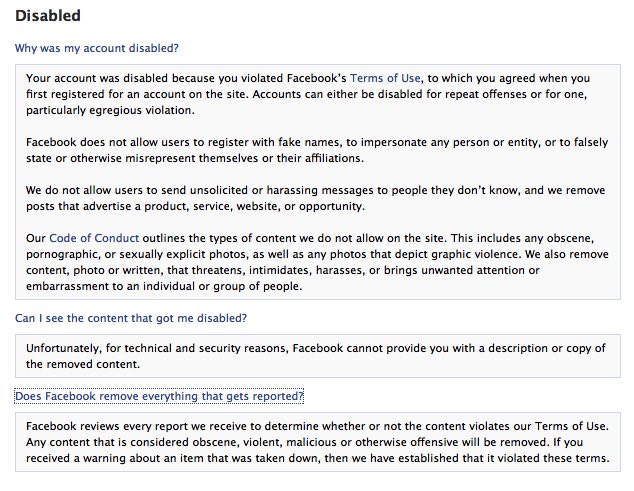Screen dimensions: 634x491
Task: Click the sentence starting "Any content that is considered"
Action: pyautogui.click(x=250, y=443)
